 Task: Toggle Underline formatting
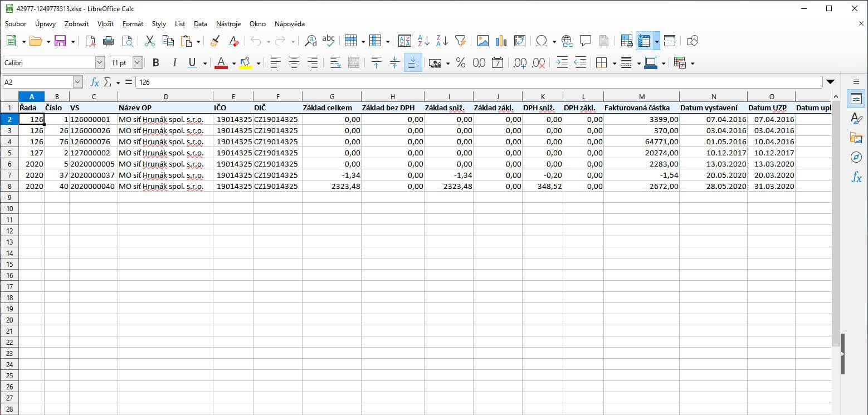pyautogui.click(x=192, y=63)
